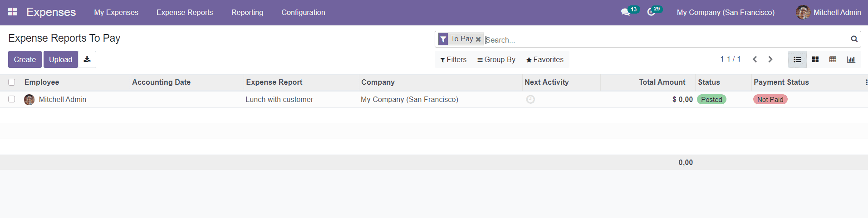The image size is (868, 218).
Task: Select all rows header checkbox
Action: pyautogui.click(x=12, y=82)
